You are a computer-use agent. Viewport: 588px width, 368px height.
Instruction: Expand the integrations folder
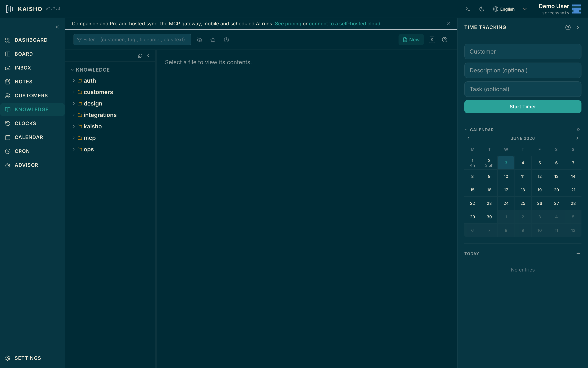(74, 115)
